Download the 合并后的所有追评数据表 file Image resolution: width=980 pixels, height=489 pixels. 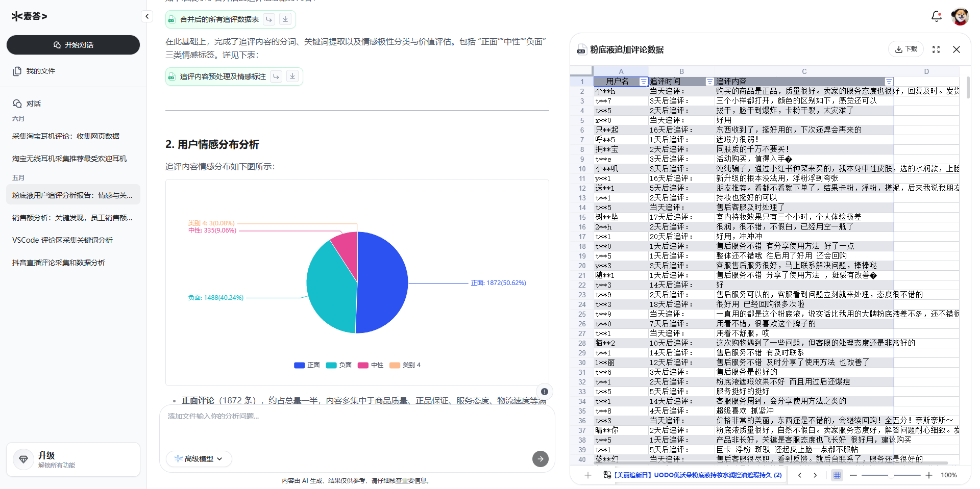[285, 19]
